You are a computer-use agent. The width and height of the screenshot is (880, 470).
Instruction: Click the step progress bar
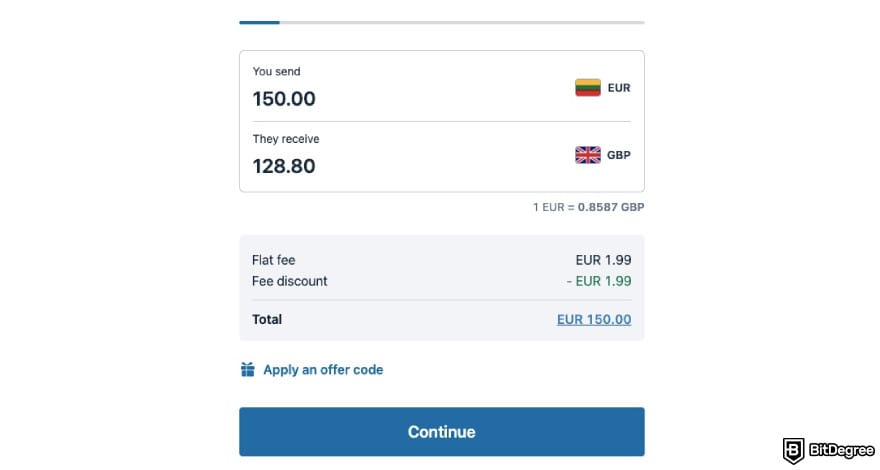tap(441, 21)
